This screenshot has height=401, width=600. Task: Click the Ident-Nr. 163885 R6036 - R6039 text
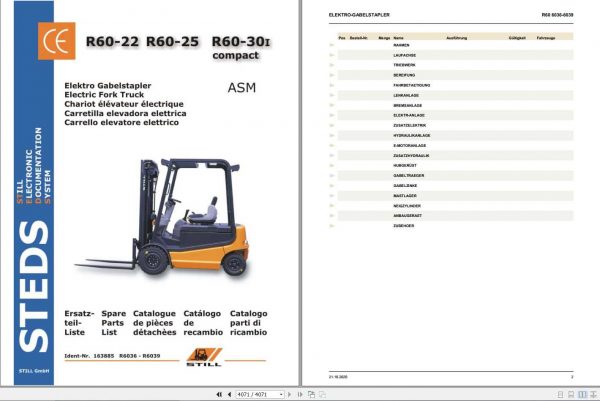click(x=112, y=356)
